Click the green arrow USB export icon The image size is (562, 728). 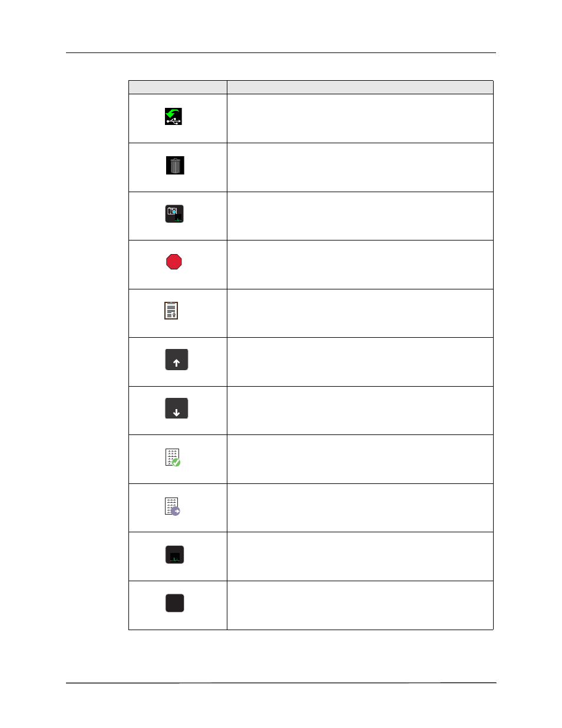pyautogui.click(x=173, y=116)
